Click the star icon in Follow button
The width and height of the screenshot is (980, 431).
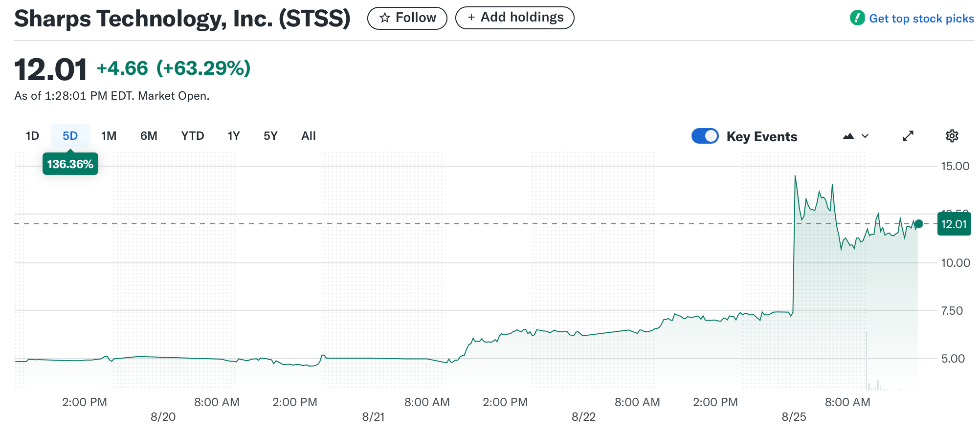pyautogui.click(x=385, y=18)
